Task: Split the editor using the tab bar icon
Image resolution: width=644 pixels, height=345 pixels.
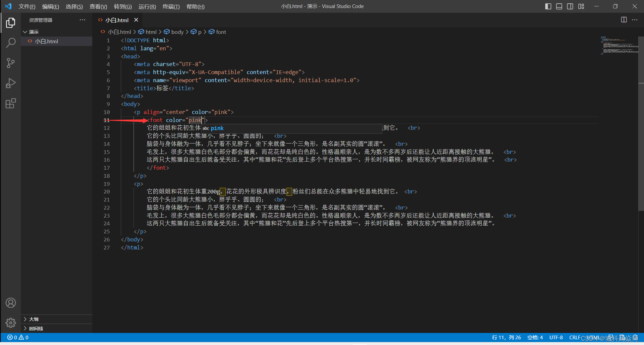Action: (x=624, y=20)
